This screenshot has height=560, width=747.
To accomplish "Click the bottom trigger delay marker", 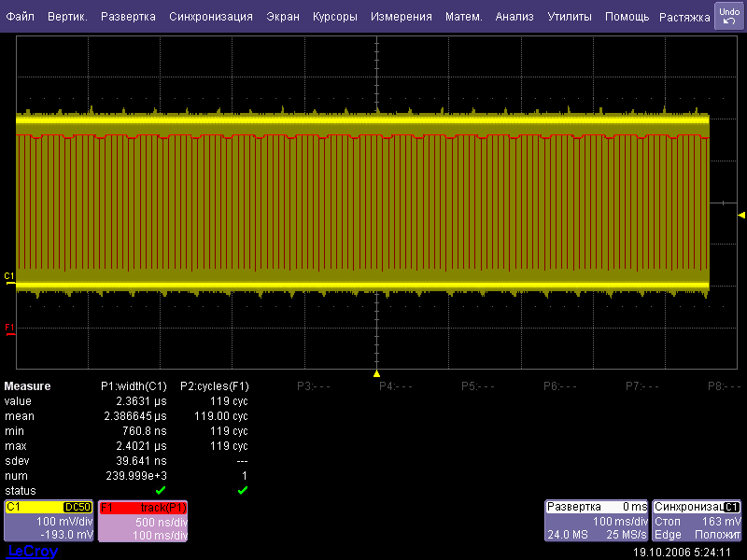I will pos(377,372).
